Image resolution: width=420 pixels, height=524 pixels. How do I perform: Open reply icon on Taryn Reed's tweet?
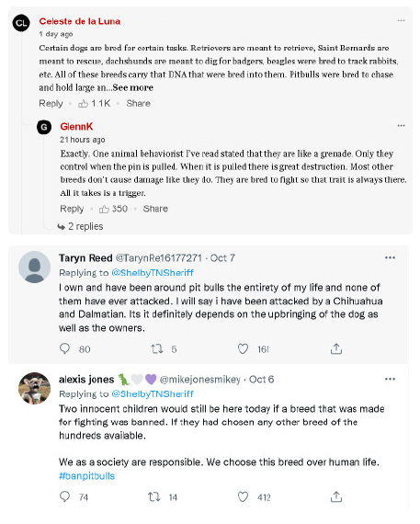(64, 348)
